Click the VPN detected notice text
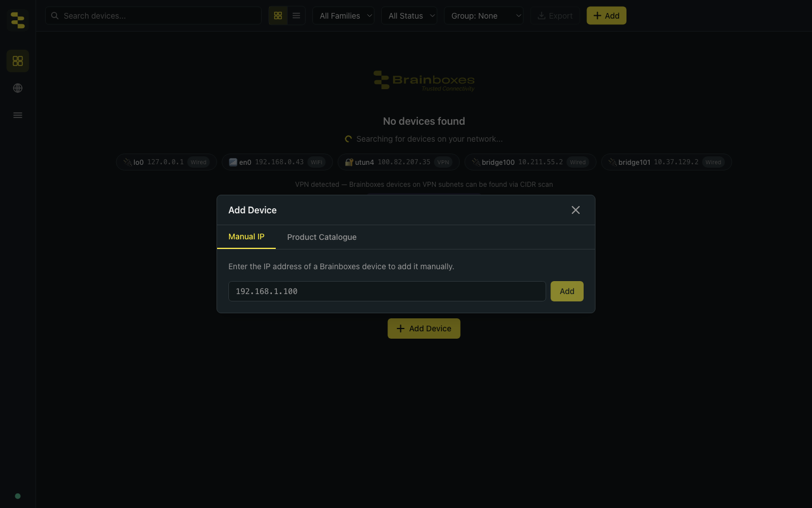 [x=424, y=185]
